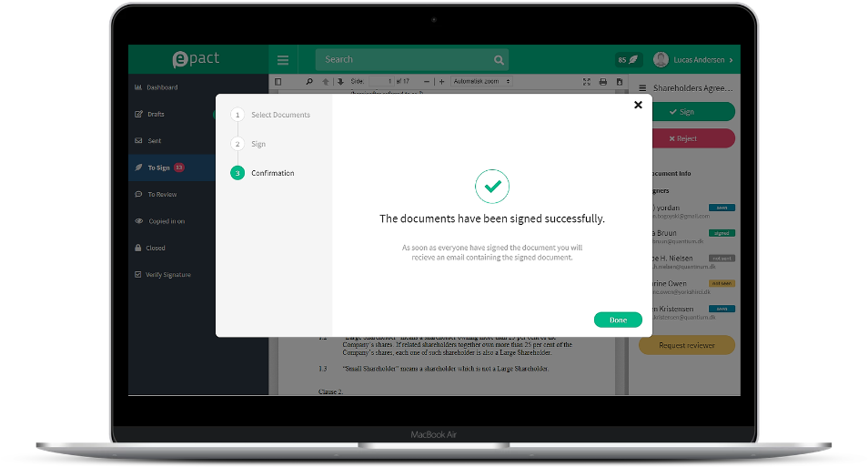868x467 pixels.
Task: Zoom out with minus button
Action: tap(426, 81)
